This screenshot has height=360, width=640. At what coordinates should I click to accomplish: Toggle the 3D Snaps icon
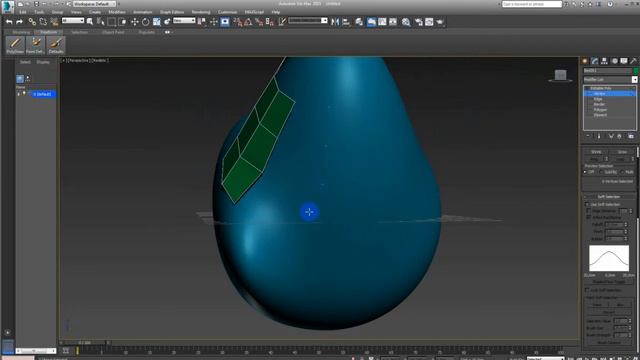pos(237,22)
